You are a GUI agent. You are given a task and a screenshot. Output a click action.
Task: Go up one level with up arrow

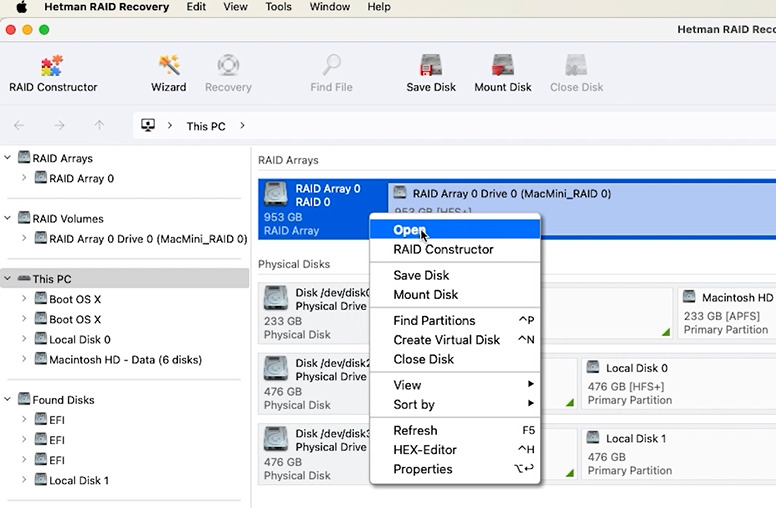[99, 126]
